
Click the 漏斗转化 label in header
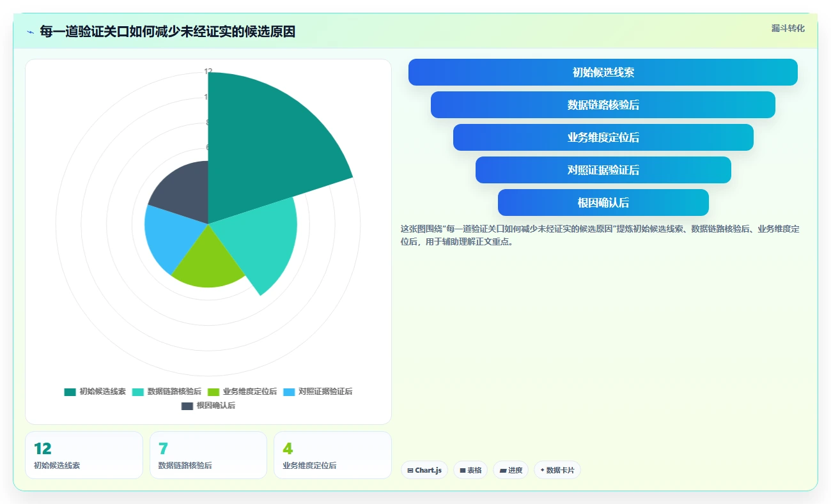coord(788,29)
